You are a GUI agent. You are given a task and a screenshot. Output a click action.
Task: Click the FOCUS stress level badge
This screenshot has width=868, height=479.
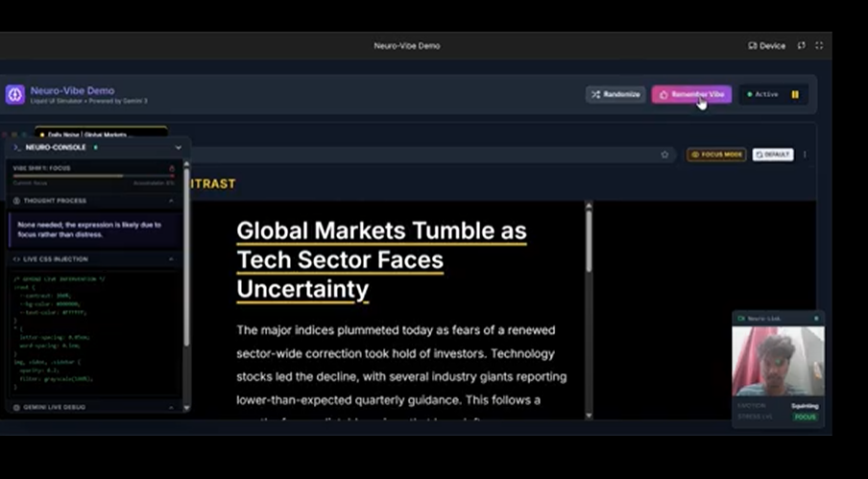click(805, 417)
